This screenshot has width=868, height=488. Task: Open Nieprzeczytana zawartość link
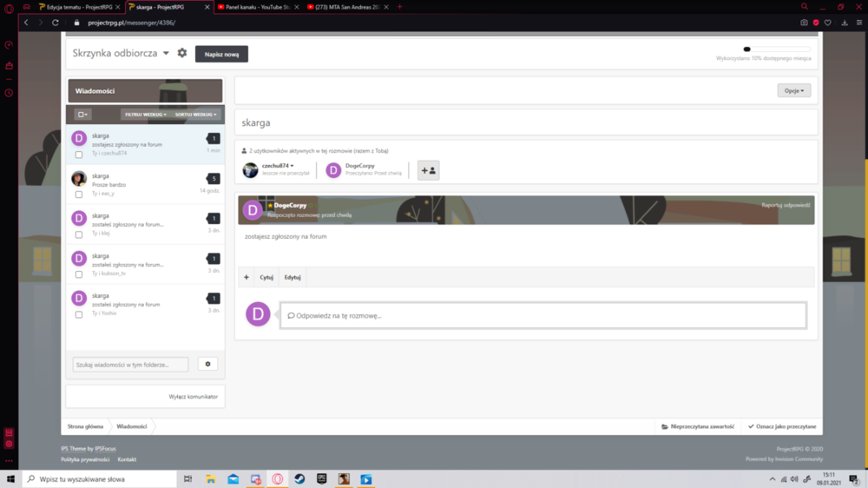coord(698,426)
